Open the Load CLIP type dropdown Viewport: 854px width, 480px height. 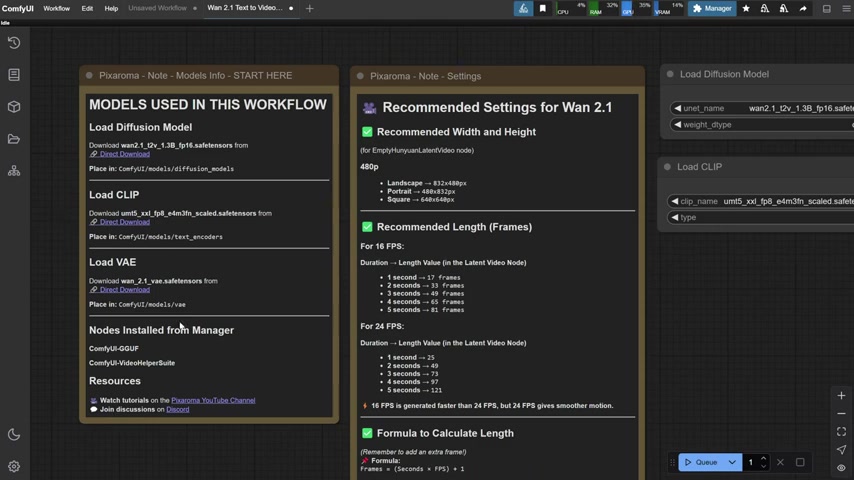click(761, 217)
